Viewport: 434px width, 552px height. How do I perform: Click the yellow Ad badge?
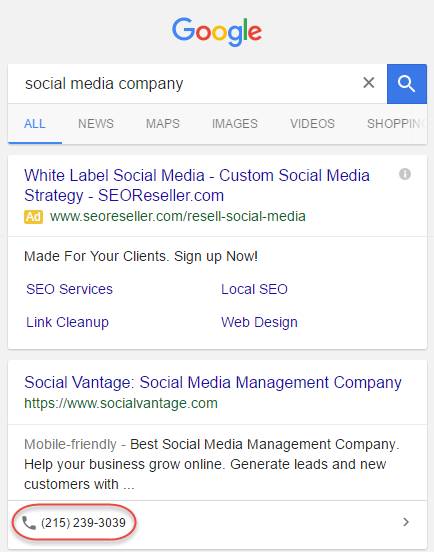click(x=33, y=217)
